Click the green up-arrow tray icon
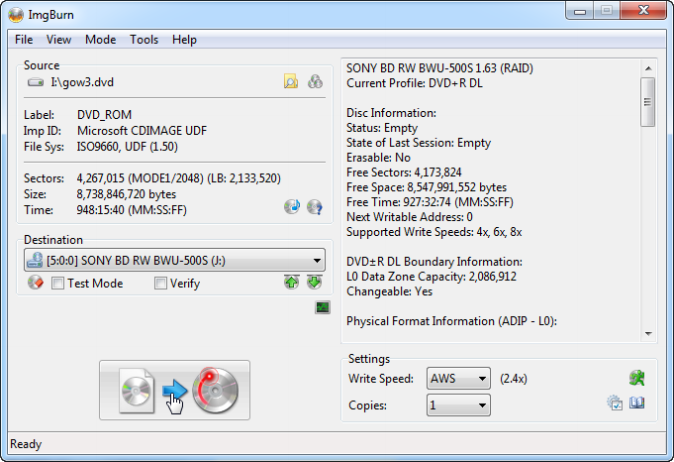The image size is (674, 462). pos(291,283)
